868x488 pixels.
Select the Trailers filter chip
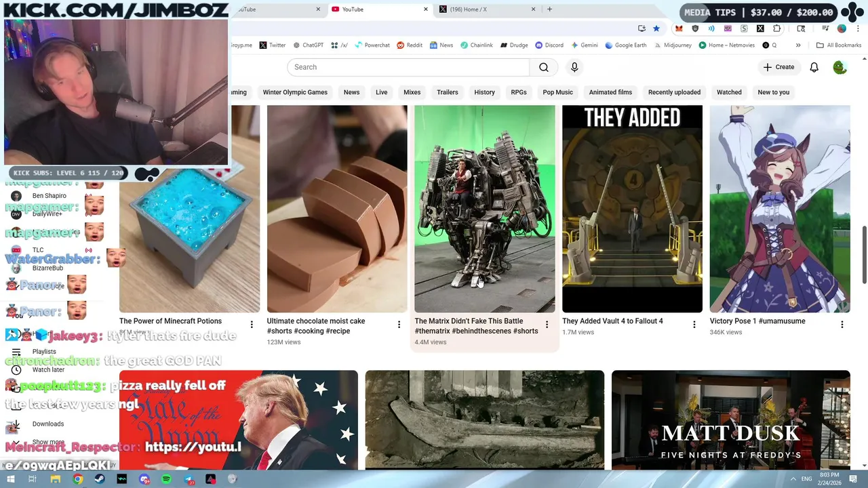click(x=448, y=92)
